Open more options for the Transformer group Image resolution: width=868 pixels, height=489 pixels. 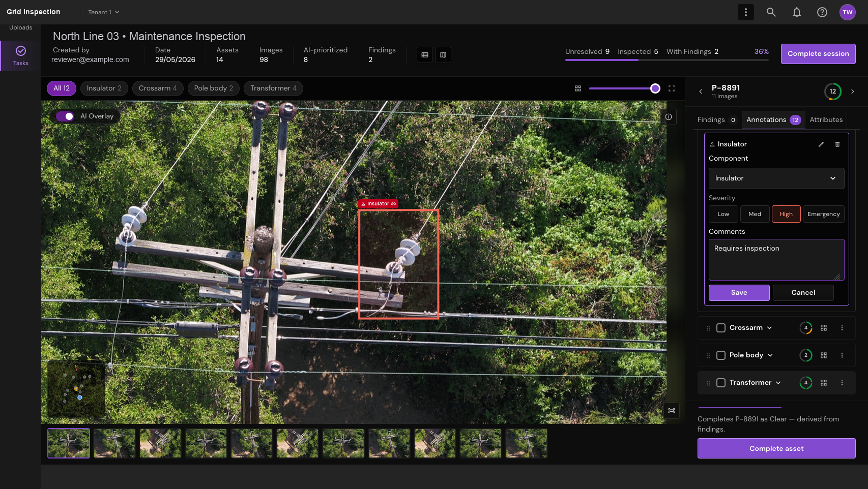pyautogui.click(x=842, y=383)
